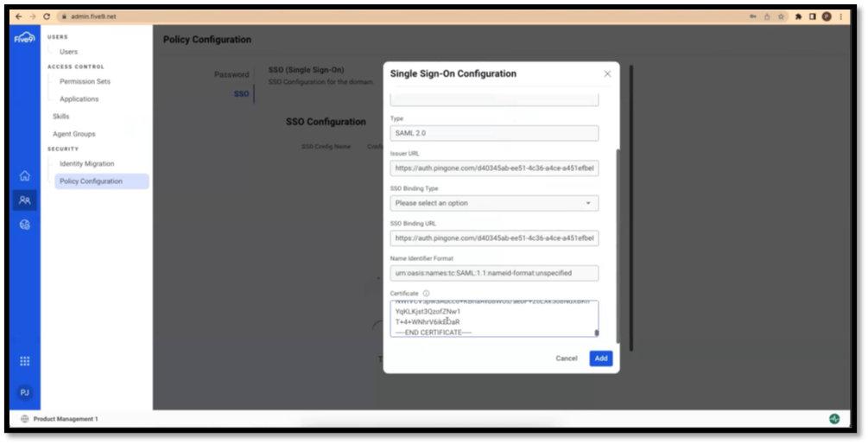
Task: Select the Users people icon in left rail
Action: (x=25, y=200)
